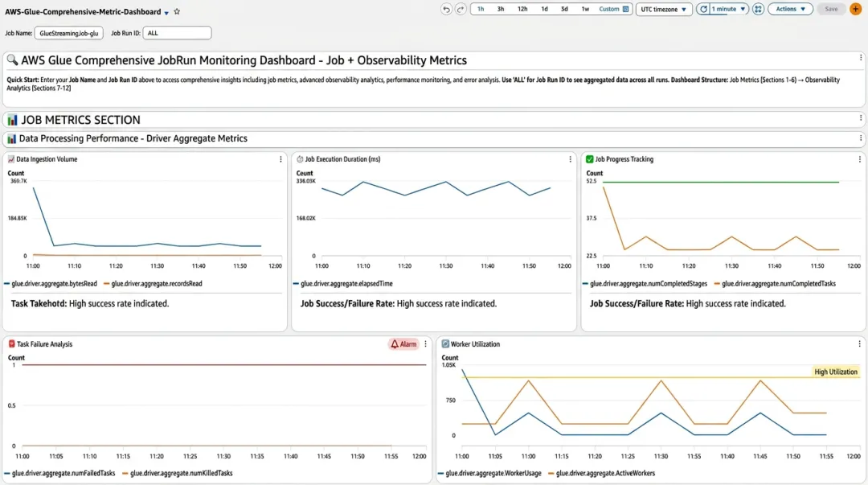
Task: Click the undo arrow icon
Action: coord(446,10)
